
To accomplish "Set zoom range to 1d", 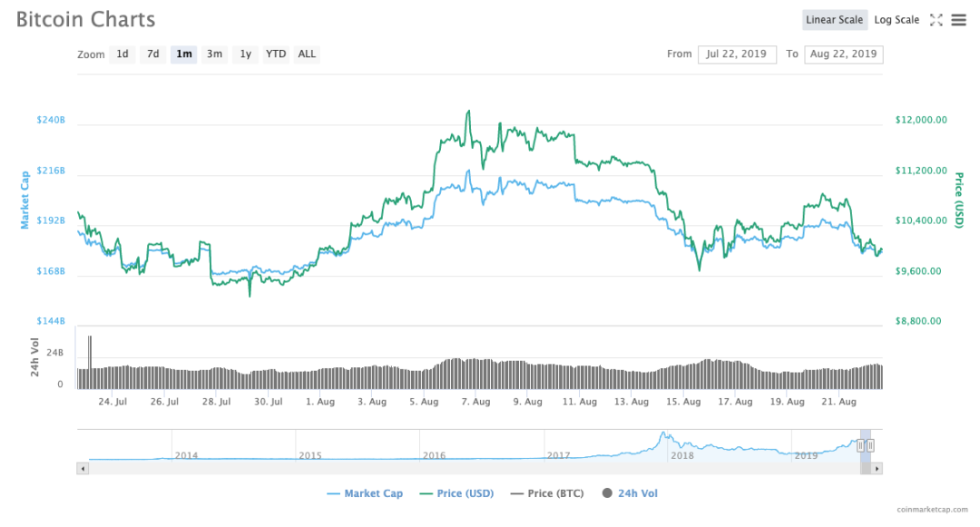I will tap(122, 54).
